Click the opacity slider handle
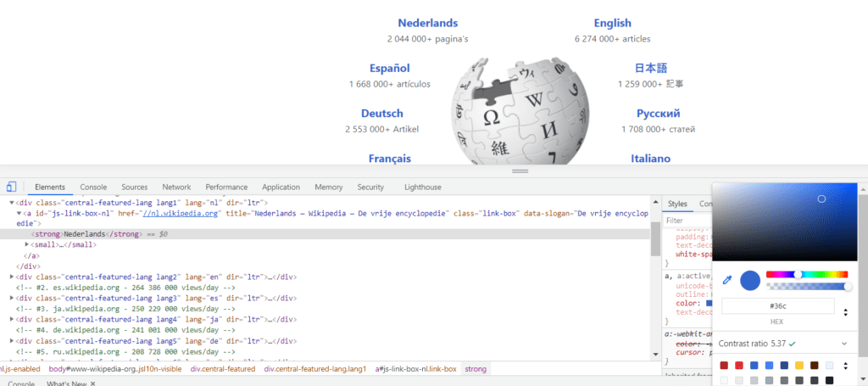The width and height of the screenshot is (868, 386). tap(848, 286)
